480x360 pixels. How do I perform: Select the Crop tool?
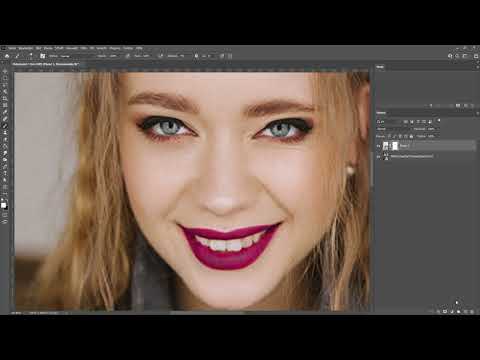[5, 98]
